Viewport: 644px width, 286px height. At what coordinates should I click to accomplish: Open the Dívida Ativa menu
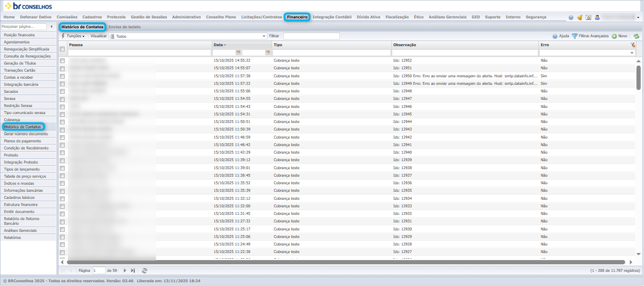click(368, 17)
